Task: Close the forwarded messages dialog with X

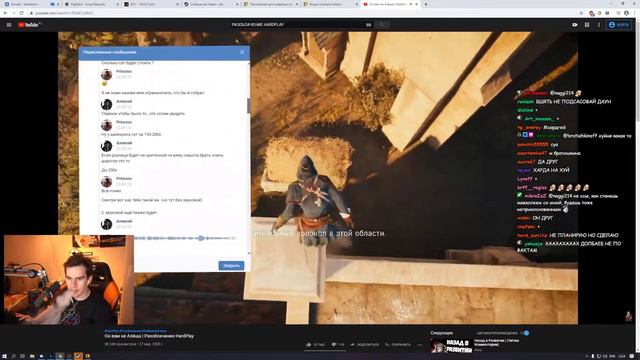Action: tap(242, 52)
